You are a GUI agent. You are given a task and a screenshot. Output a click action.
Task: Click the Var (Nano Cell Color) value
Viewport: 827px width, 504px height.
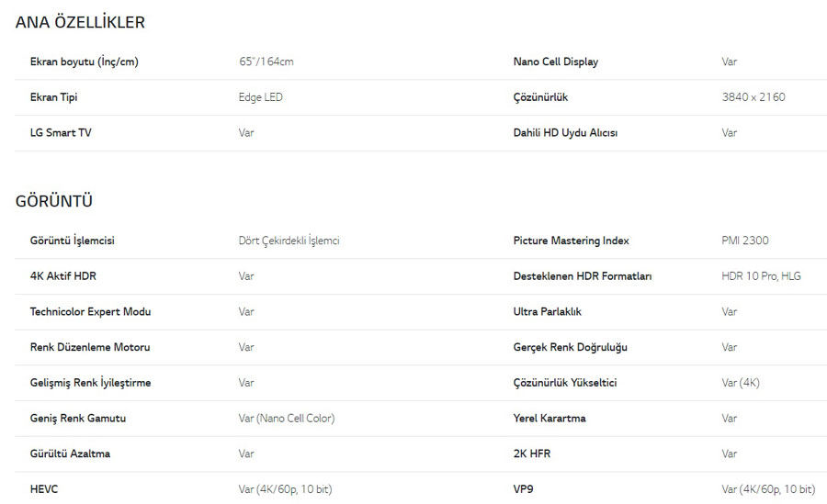click(x=287, y=418)
